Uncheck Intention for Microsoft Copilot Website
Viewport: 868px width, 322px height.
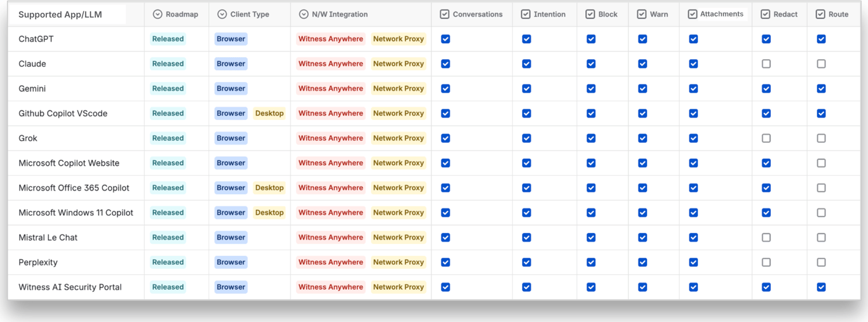[527, 163]
